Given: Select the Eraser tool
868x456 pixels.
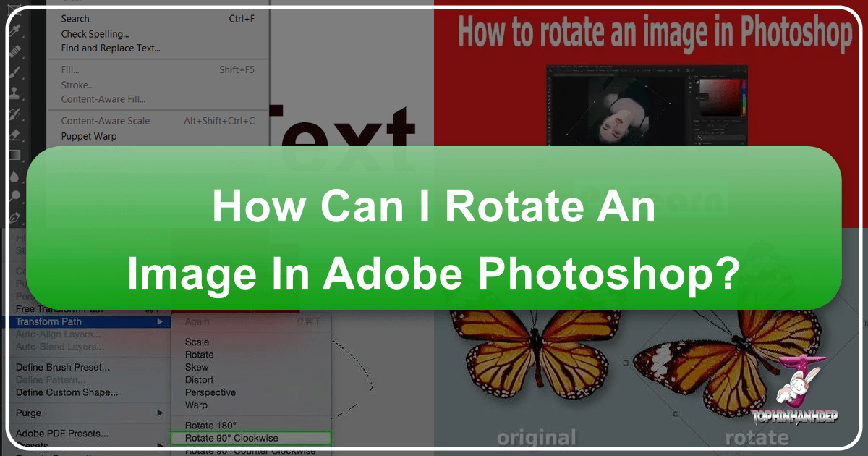Looking at the screenshot, I should [x=14, y=134].
